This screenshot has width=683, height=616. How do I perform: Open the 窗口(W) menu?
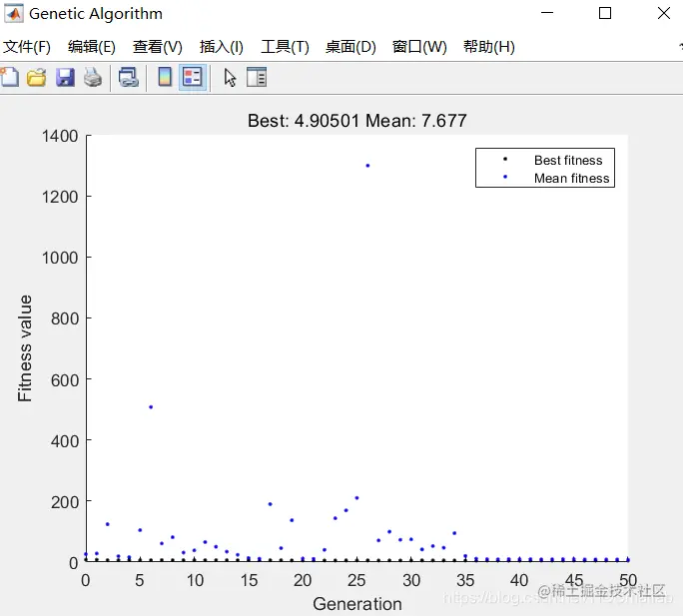click(x=419, y=47)
